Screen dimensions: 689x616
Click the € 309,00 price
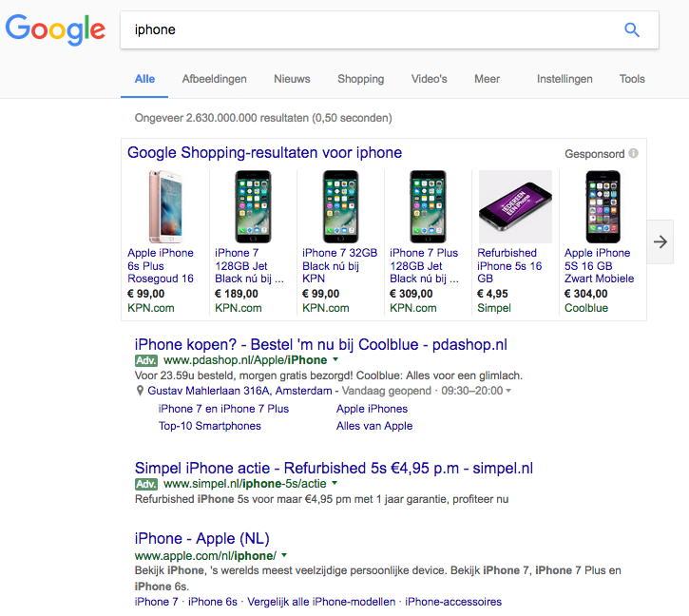(x=411, y=294)
